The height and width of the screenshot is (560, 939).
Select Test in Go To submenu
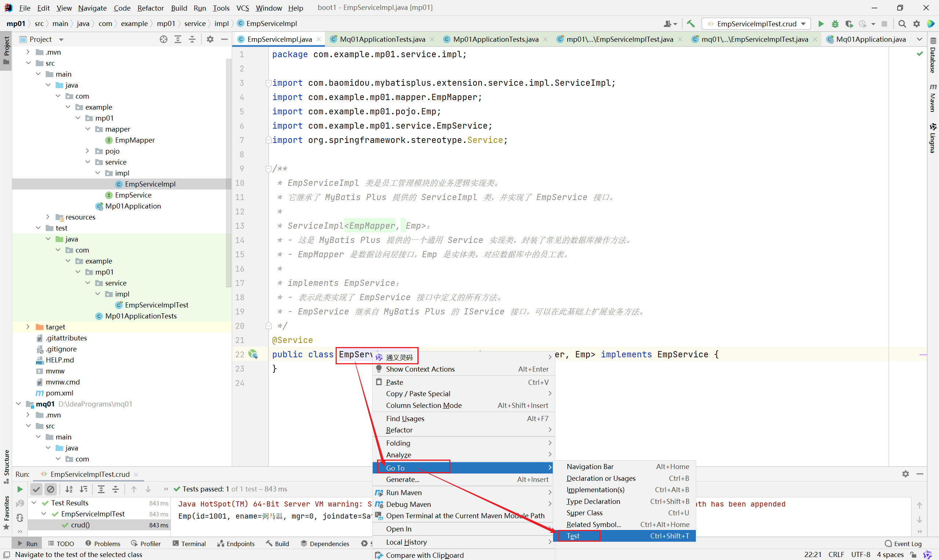pyautogui.click(x=573, y=536)
